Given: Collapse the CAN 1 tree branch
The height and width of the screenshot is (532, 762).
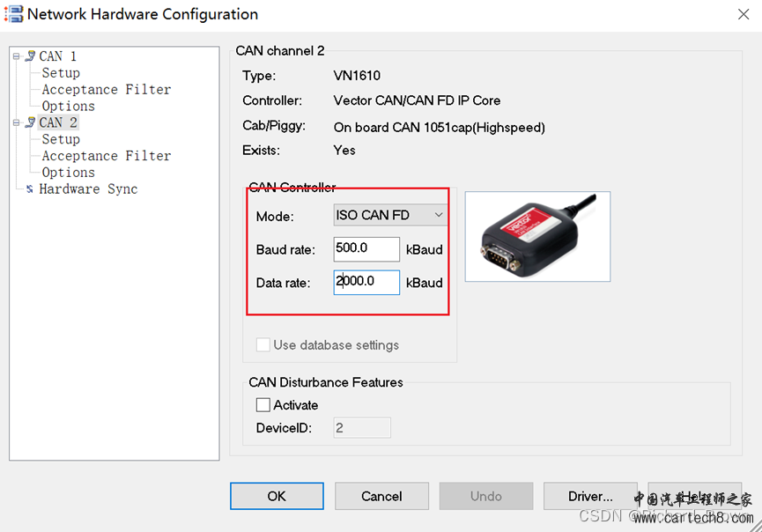Looking at the screenshot, I should tap(15, 55).
